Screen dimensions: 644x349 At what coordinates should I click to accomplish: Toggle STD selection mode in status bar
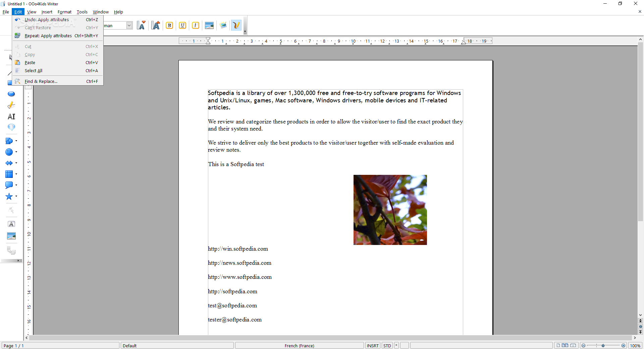[x=387, y=346]
